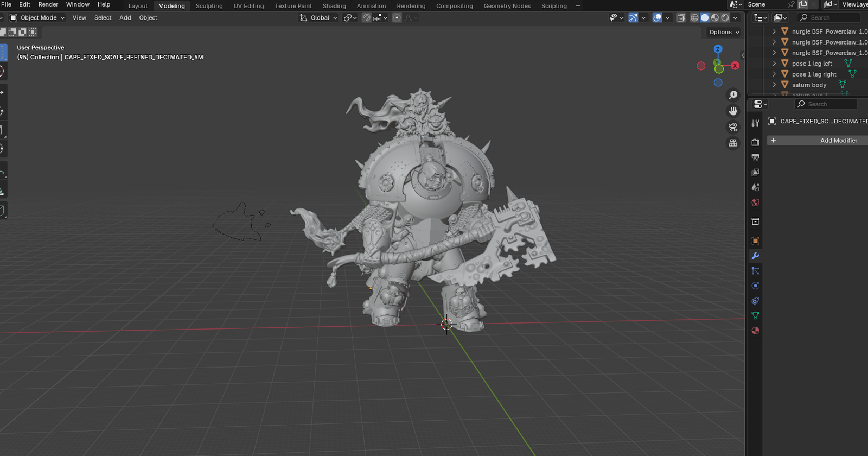This screenshot has height=456, width=868.
Task: Open the Window menu
Action: (78, 4)
